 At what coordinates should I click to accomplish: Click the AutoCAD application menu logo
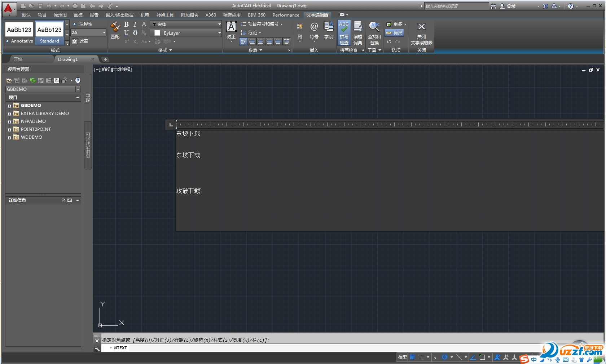(9, 9)
